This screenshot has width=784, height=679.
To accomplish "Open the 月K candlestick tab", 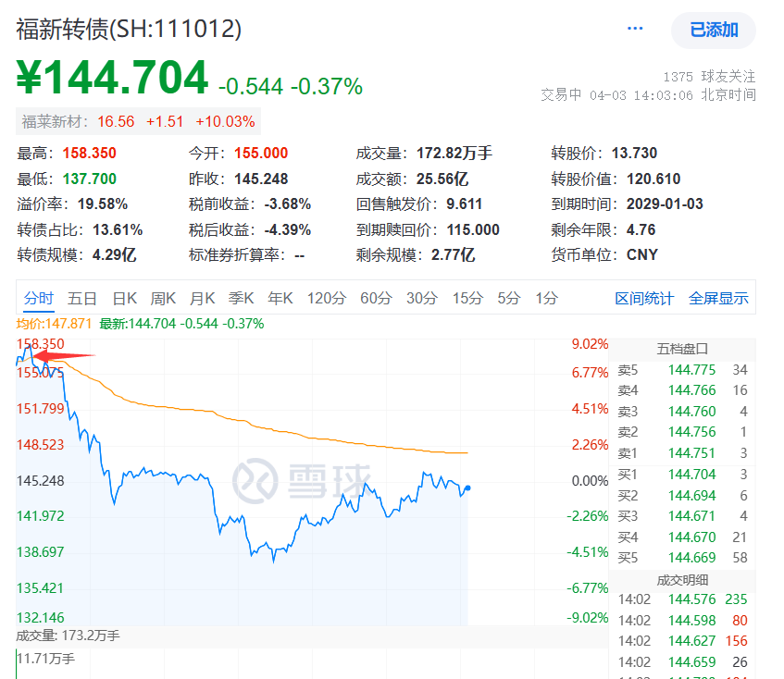I will [x=202, y=298].
